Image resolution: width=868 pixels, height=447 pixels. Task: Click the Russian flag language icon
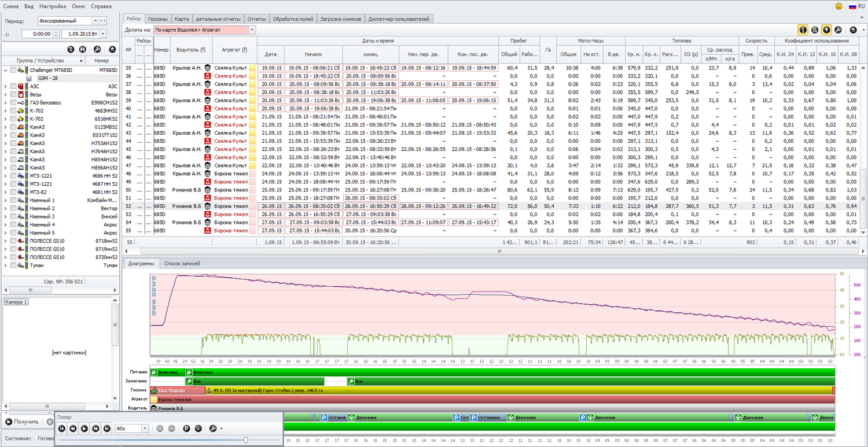(x=852, y=6)
